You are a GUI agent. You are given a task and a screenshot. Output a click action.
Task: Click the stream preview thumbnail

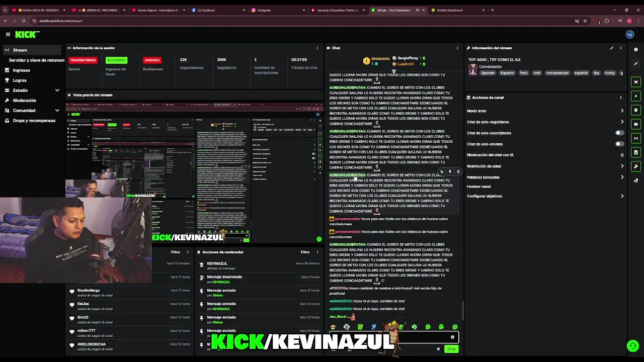coord(194,173)
